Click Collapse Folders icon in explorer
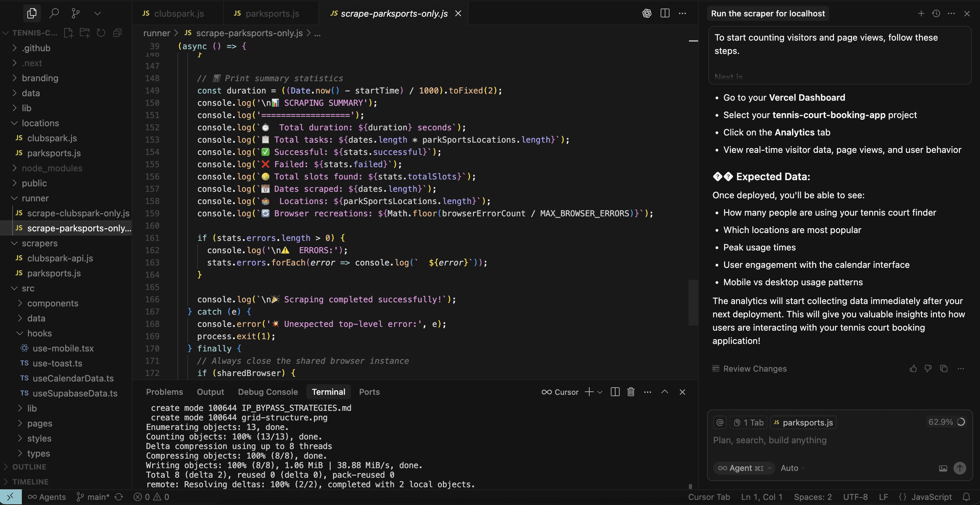Image resolution: width=980 pixels, height=505 pixels. tap(117, 33)
